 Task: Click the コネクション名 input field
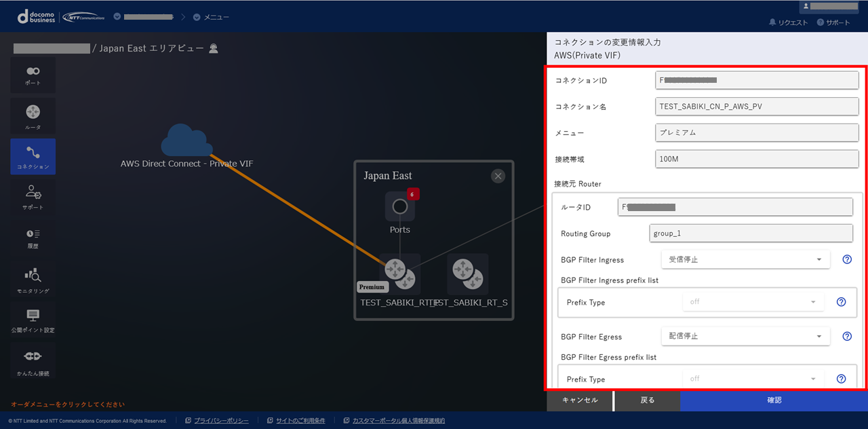coord(757,107)
